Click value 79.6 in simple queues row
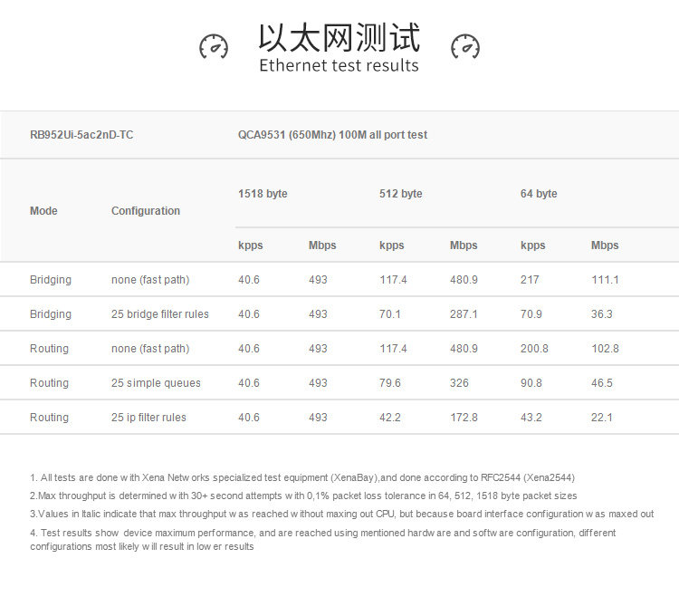The width and height of the screenshot is (679, 616). coord(389,383)
